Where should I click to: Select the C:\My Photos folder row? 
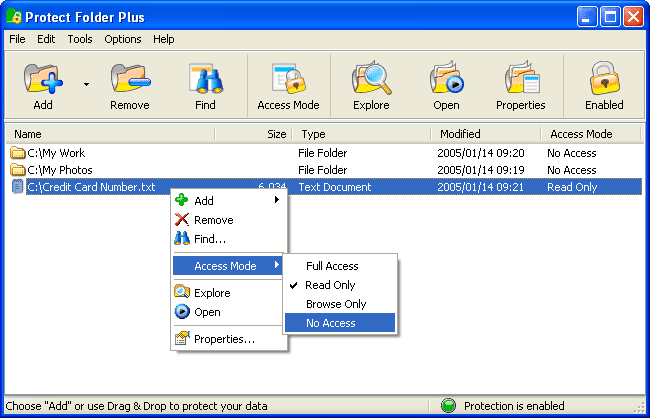point(324,170)
